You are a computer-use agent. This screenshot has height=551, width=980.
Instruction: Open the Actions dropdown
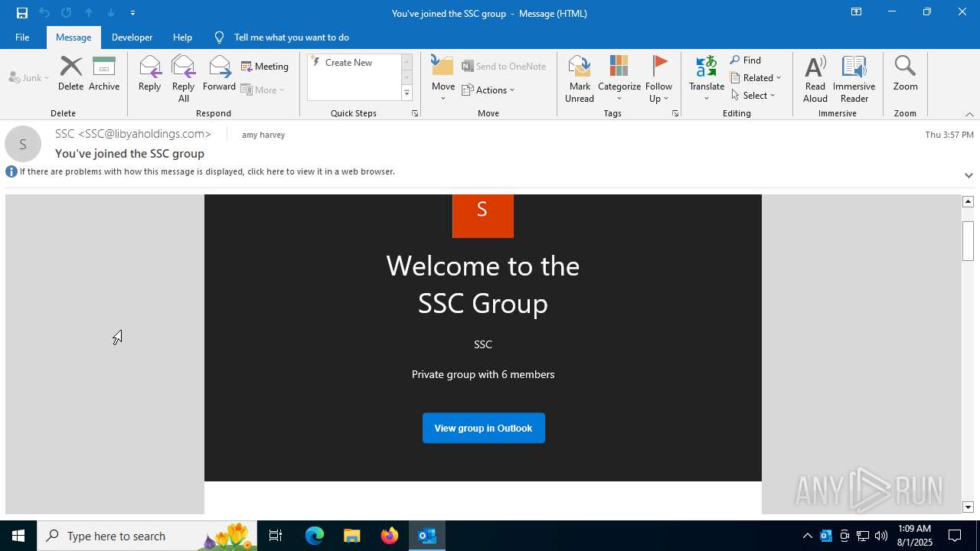(488, 90)
